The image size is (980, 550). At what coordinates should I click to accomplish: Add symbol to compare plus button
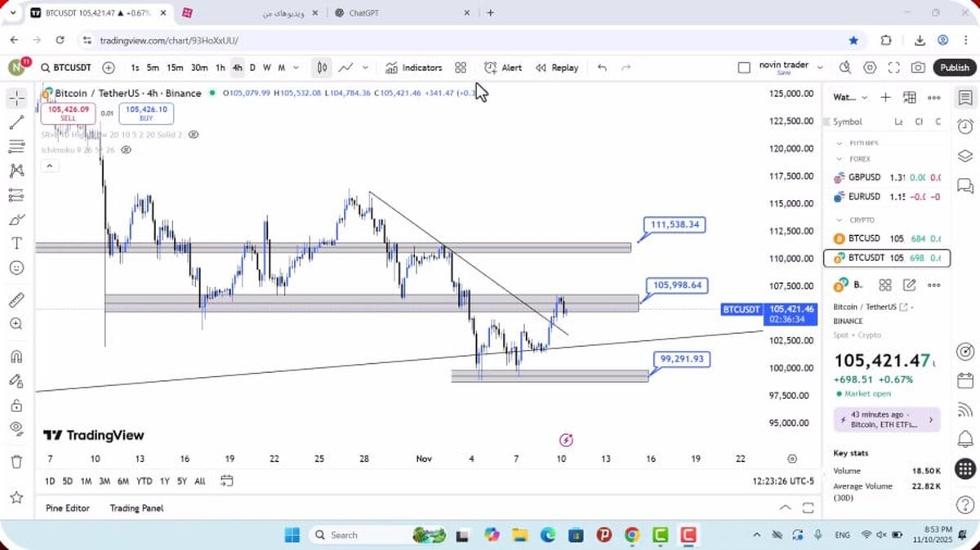coord(109,68)
